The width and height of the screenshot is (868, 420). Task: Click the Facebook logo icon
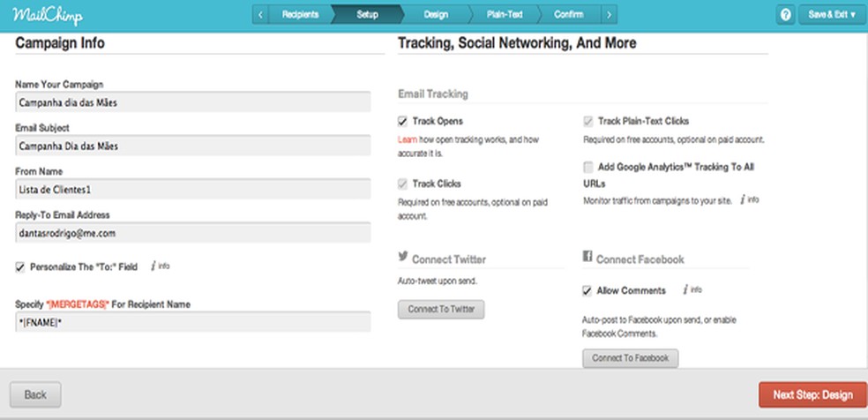587,257
